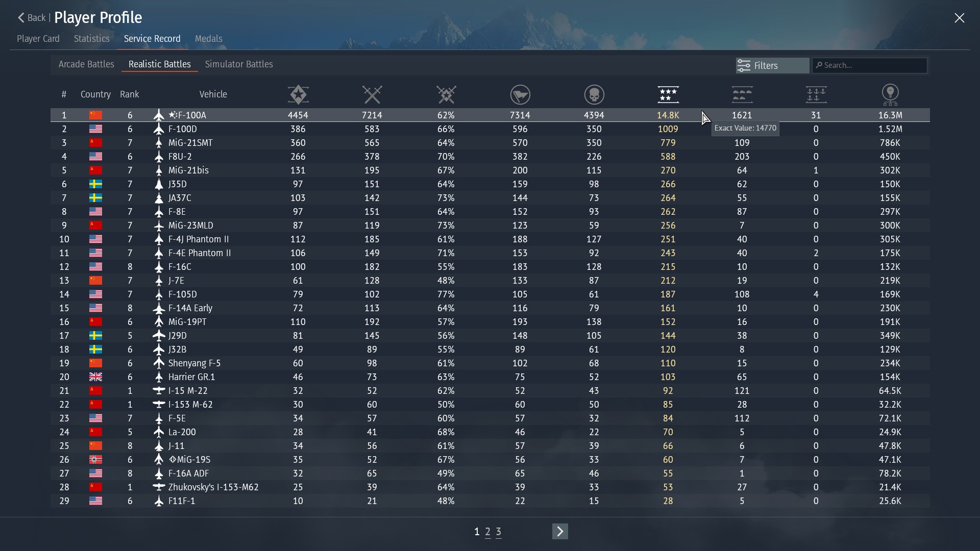The width and height of the screenshot is (980, 551).
Task: Click the 14.8K air kills value
Action: coord(668,115)
